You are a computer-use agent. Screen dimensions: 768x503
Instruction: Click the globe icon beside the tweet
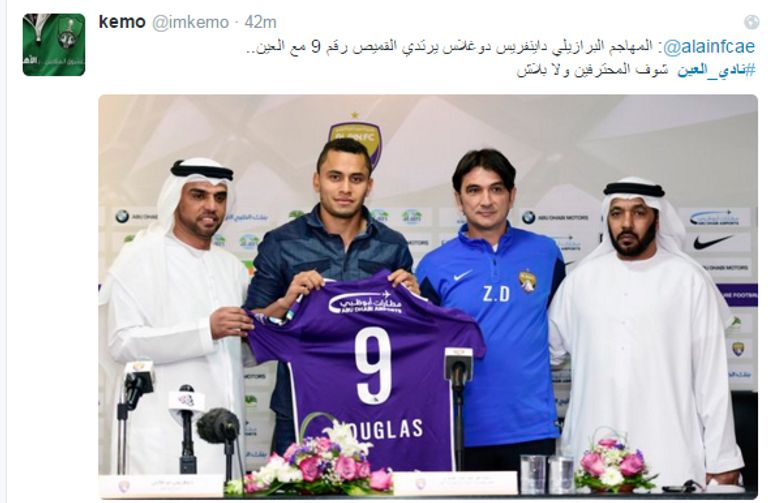(751, 22)
